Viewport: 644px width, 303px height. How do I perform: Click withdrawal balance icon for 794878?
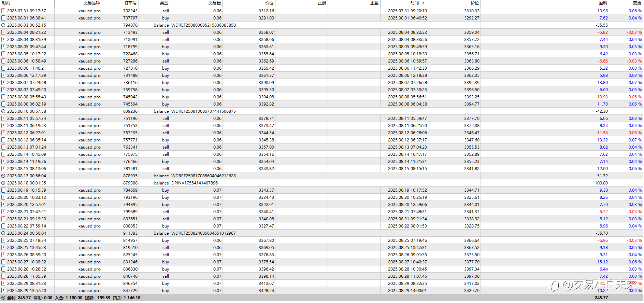coord(3,25)
